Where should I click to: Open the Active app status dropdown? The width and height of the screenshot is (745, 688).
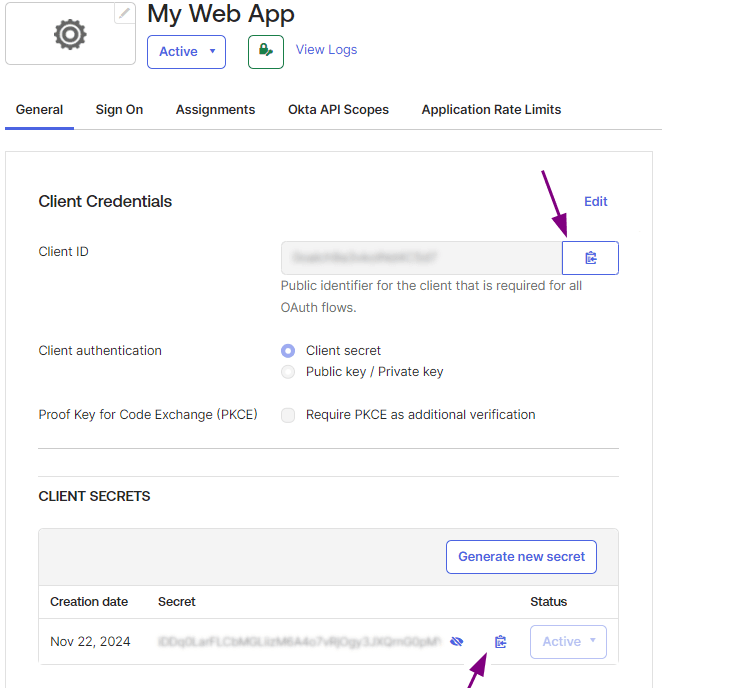tap(186, 52)
